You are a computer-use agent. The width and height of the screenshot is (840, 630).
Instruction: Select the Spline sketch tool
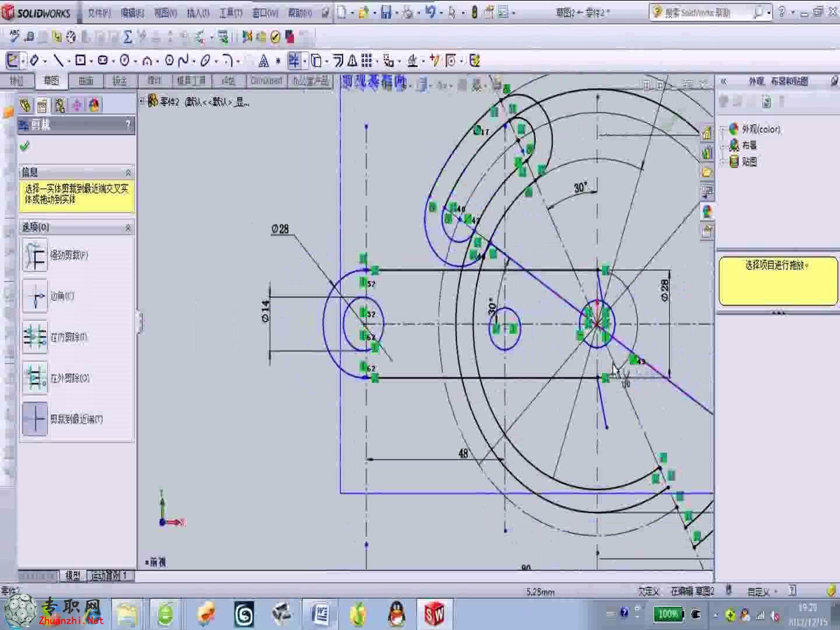pyautogui.click(x=183, y=60)
